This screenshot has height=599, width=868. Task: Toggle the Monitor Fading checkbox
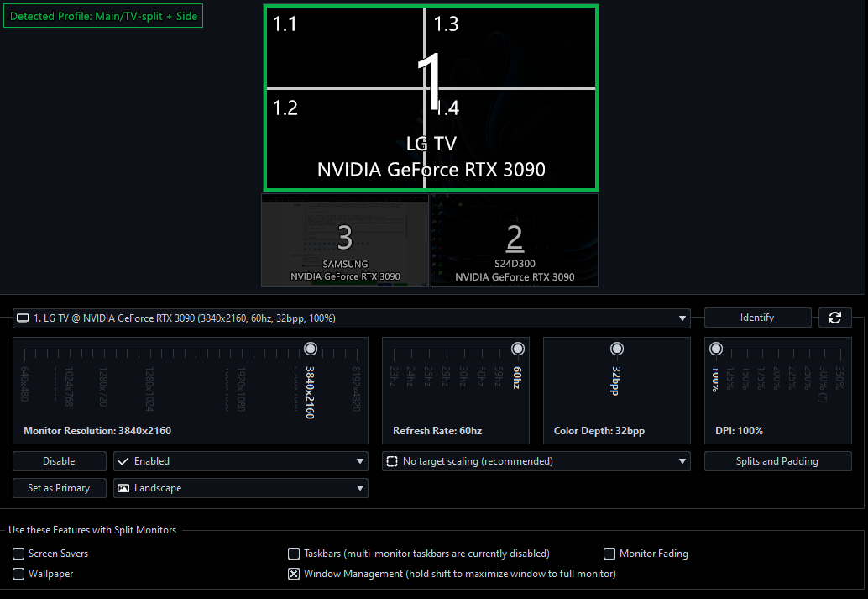pyautogui.click(x=609, y=554)
